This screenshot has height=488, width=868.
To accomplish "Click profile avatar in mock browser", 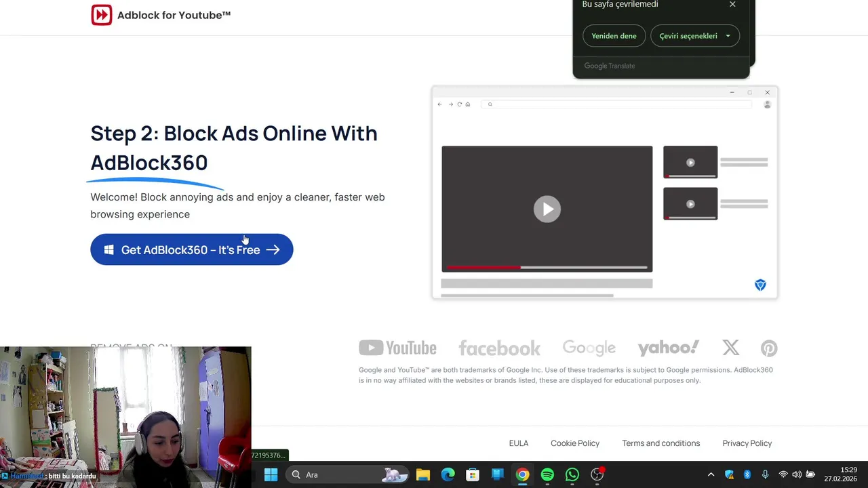I will tap(768, 104).
